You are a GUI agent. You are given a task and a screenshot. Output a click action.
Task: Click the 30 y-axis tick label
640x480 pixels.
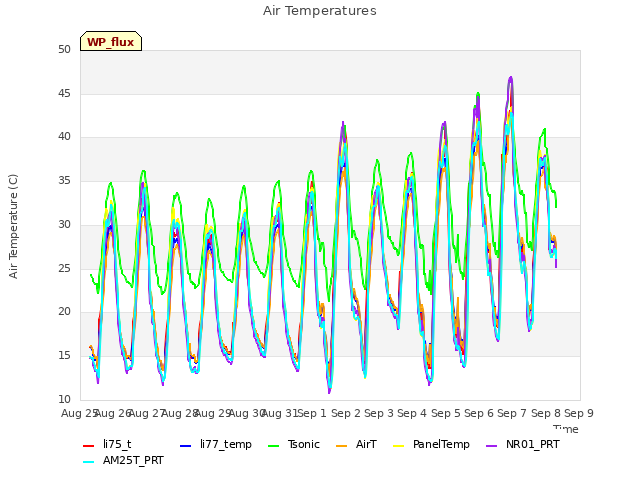pyautogui.click(x=64, y=224)
